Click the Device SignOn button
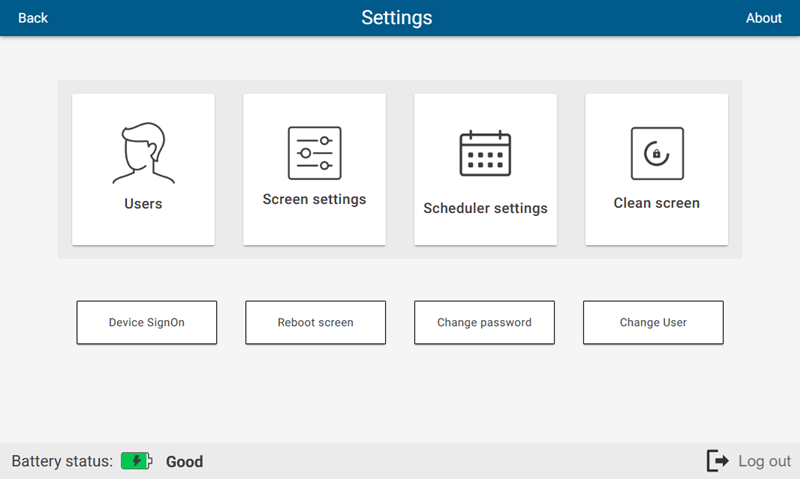 coord(146,322)
